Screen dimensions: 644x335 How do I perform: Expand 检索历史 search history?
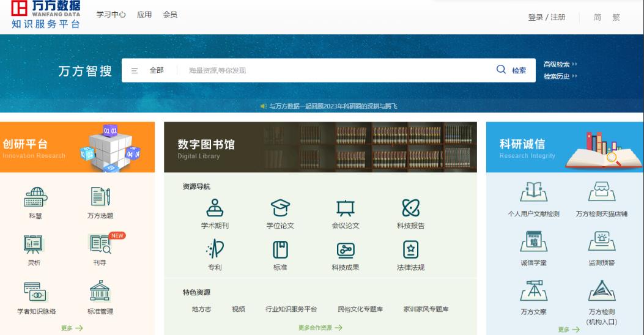click(x=560, y=76)
